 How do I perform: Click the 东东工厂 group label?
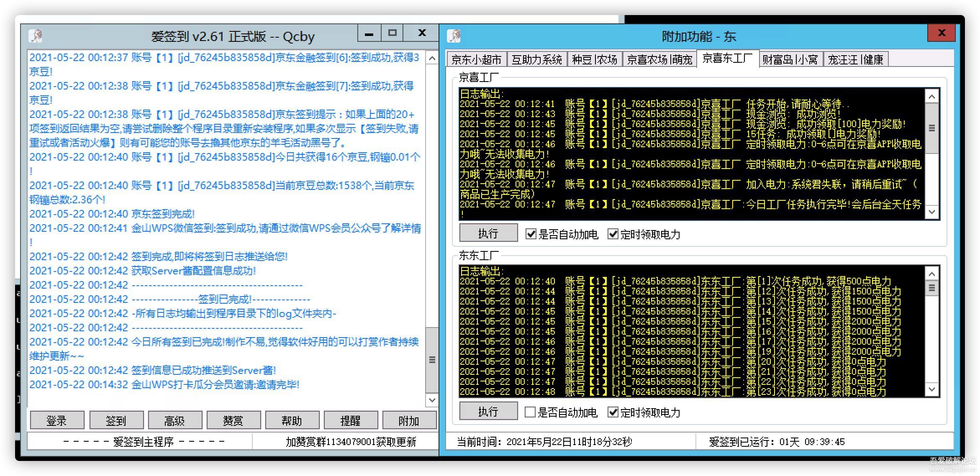pos(479,255)
